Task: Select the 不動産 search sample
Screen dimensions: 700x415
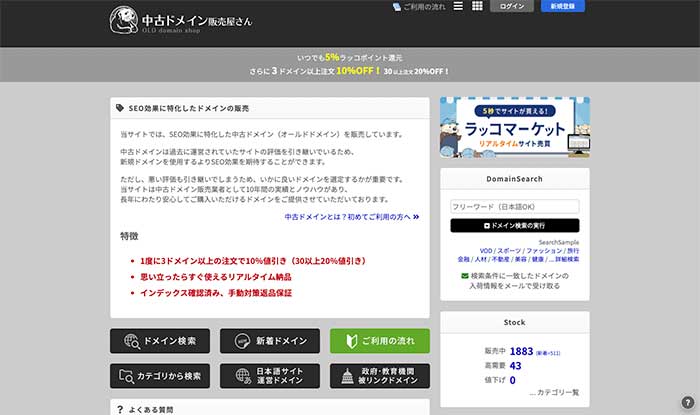Action: point(500,259)
